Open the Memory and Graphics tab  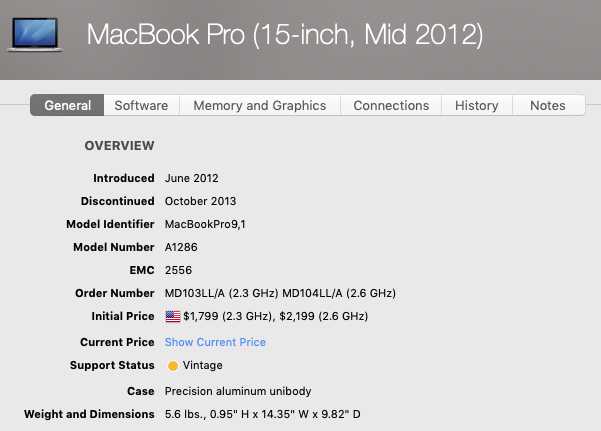[x=259, y=105]
